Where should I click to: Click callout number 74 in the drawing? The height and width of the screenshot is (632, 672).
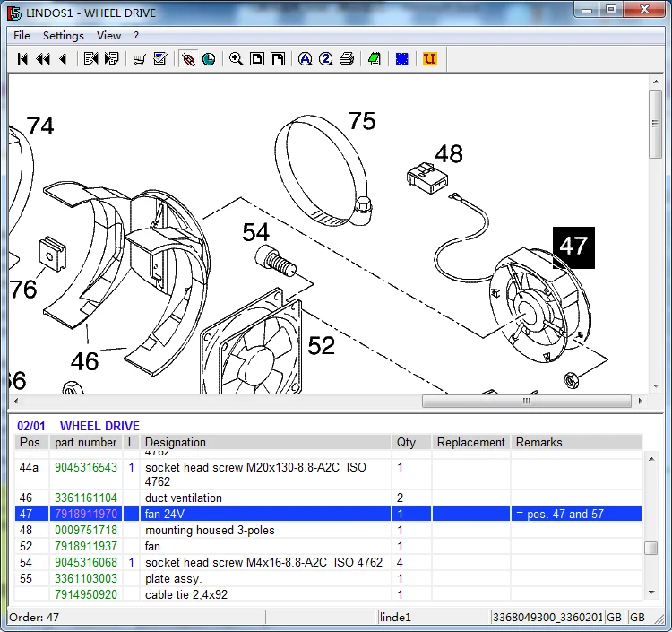pos(40,126)
